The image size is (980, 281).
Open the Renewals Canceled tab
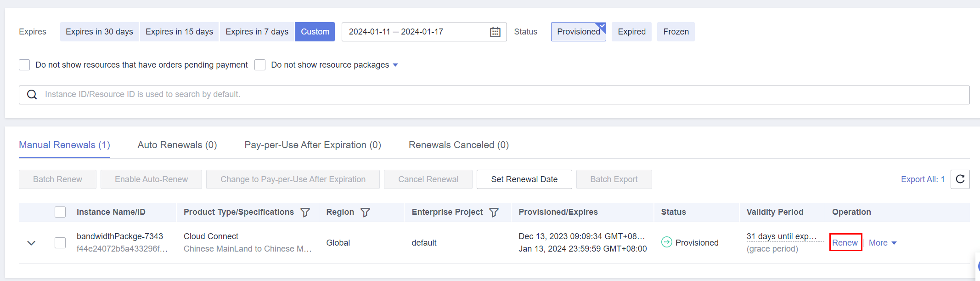click(x=458, y=145)
